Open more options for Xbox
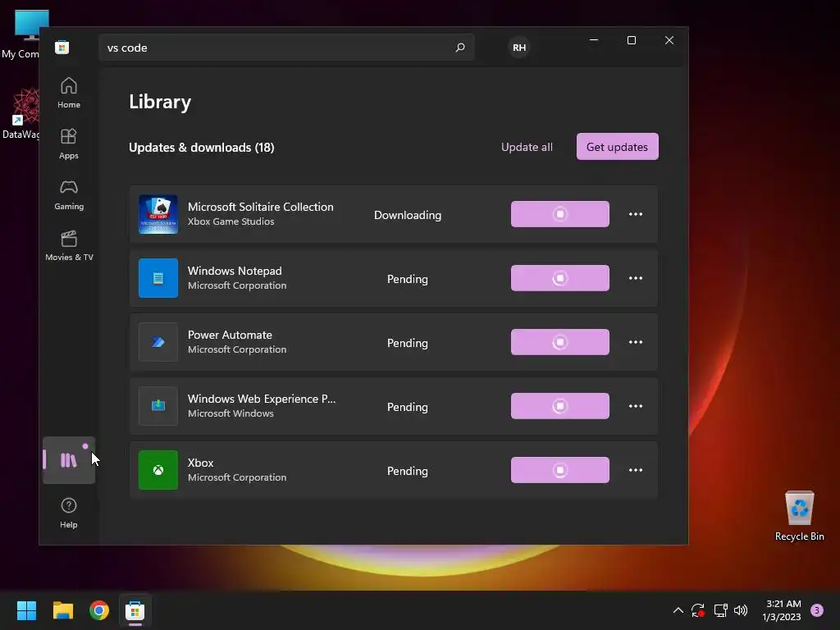The image size is (840, 630). [636, 470]
